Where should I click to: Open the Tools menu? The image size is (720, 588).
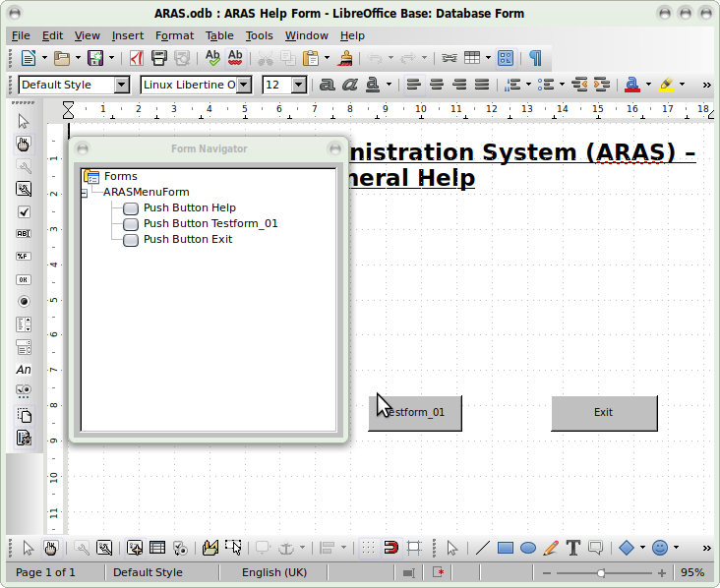(x=259, y=35)
